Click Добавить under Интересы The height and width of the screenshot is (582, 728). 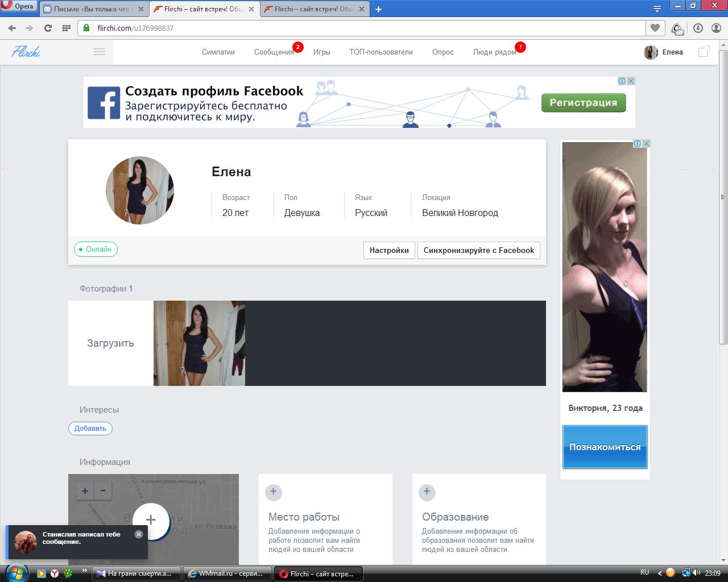tap(90, 429)
